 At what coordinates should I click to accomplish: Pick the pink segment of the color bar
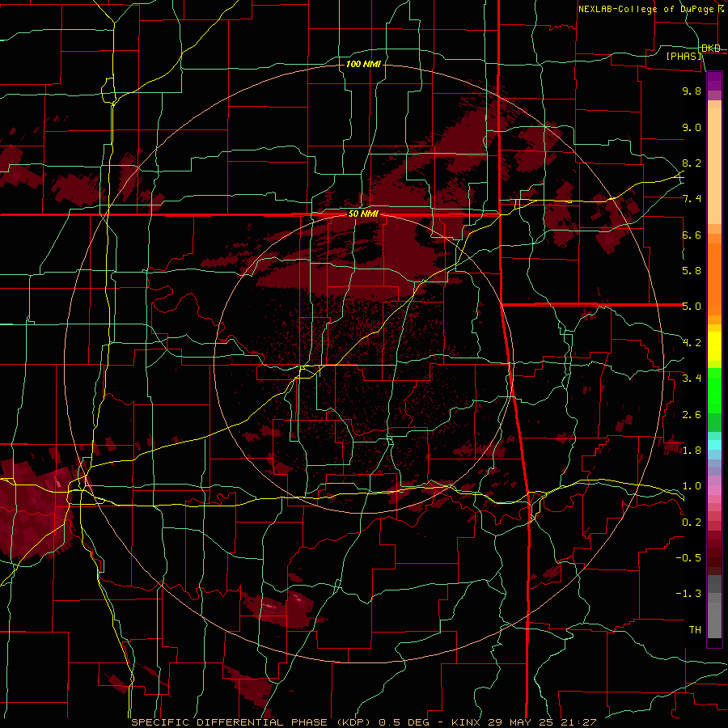[x=714, y=490]
